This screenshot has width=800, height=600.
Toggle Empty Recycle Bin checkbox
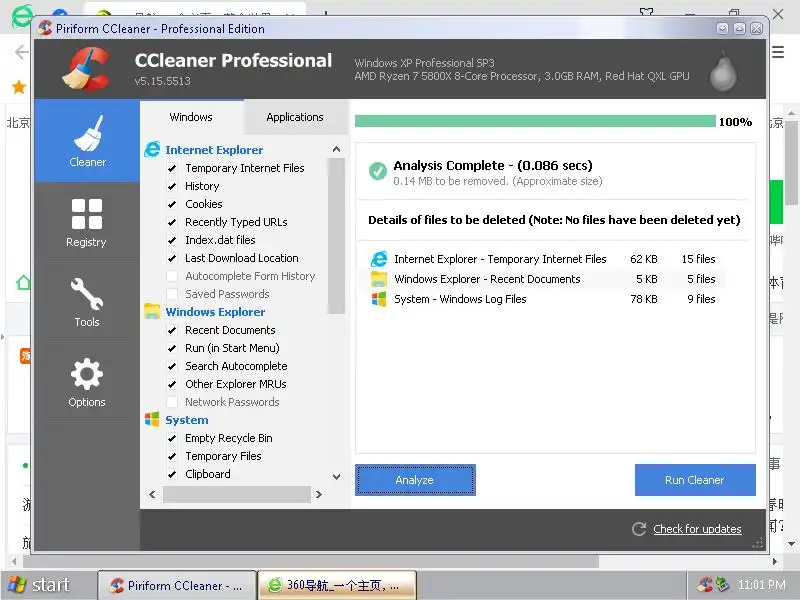[172, 438]
